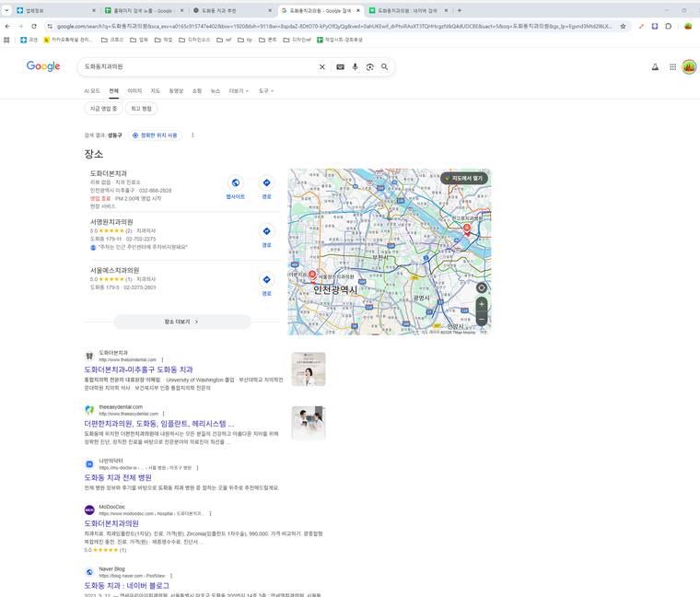Open the on-screen keyboard icon in search box
Viewport: 700px width, 597px height.
point(340,67)
